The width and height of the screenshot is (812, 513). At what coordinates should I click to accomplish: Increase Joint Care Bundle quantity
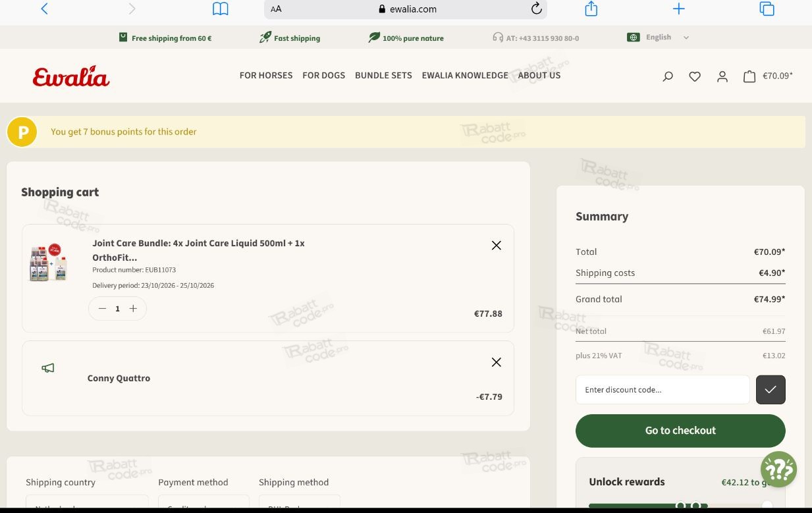pyautogui.click(x=133, y=308)
